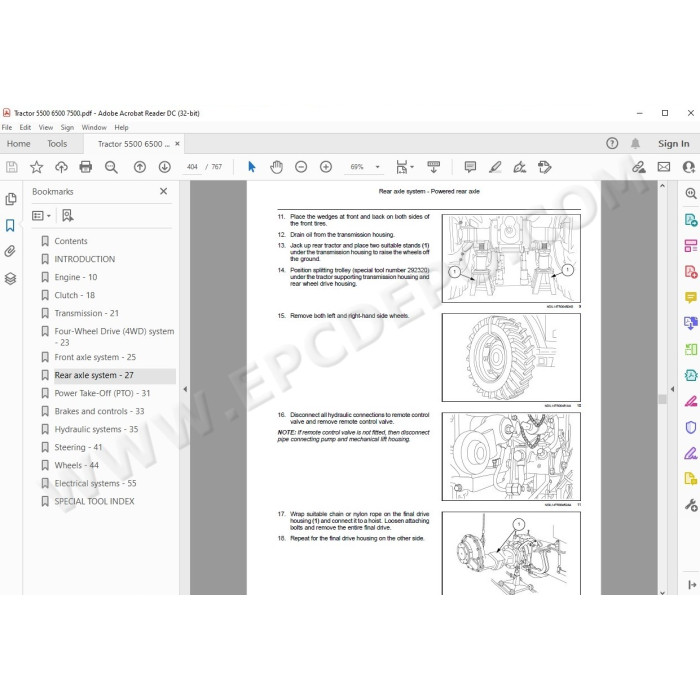Open SPECIAL TOOL INDEX bookmark
The height and width of the screenshot is (700, 700).
click(x=94, y=502)
